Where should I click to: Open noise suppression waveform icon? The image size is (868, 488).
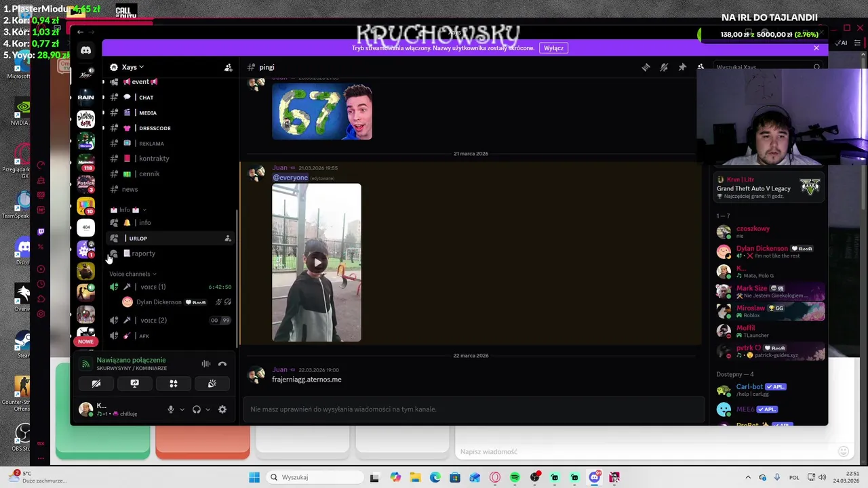pyautogui.click(x=206, y=364)
